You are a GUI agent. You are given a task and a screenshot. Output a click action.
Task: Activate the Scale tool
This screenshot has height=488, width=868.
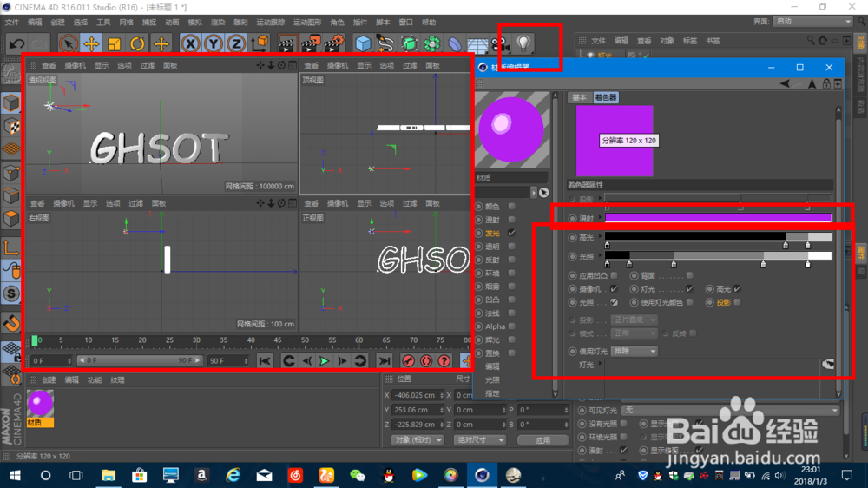(x=114, y=43)
